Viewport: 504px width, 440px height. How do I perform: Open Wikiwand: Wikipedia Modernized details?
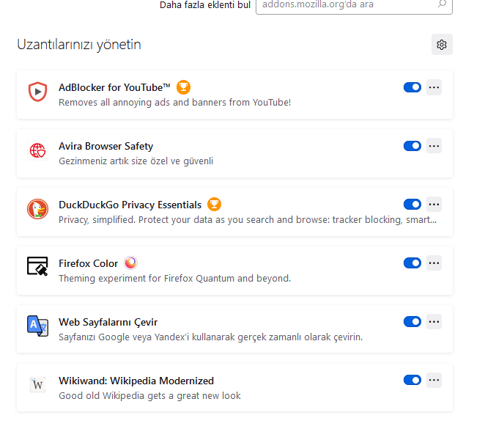point(136,381)
